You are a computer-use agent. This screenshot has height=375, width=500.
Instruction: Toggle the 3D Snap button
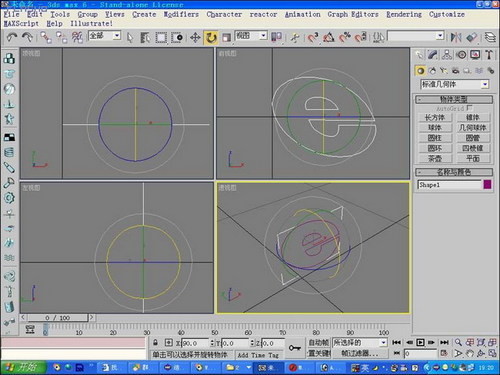(313, 37)
